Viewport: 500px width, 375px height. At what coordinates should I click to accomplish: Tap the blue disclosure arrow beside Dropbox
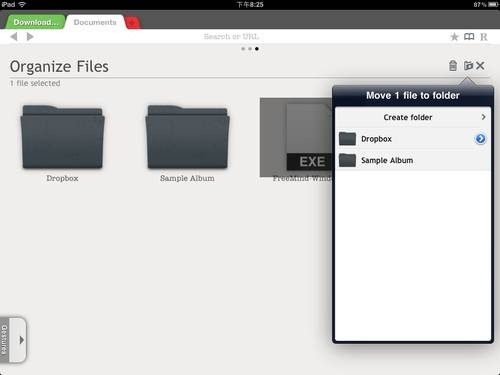point(480,139)
